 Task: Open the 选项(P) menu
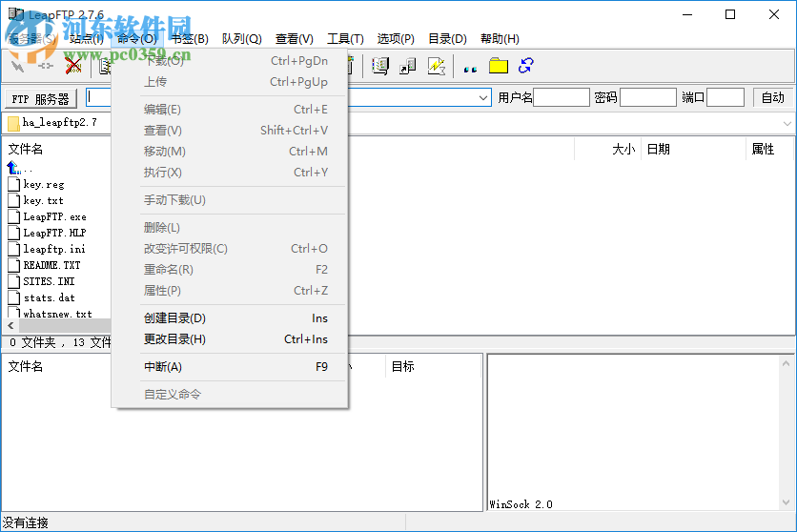pos(396,39)
